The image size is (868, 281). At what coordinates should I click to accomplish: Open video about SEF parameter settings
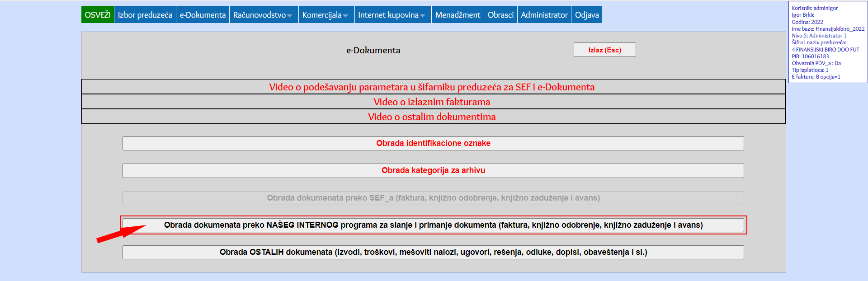[432, 87]
